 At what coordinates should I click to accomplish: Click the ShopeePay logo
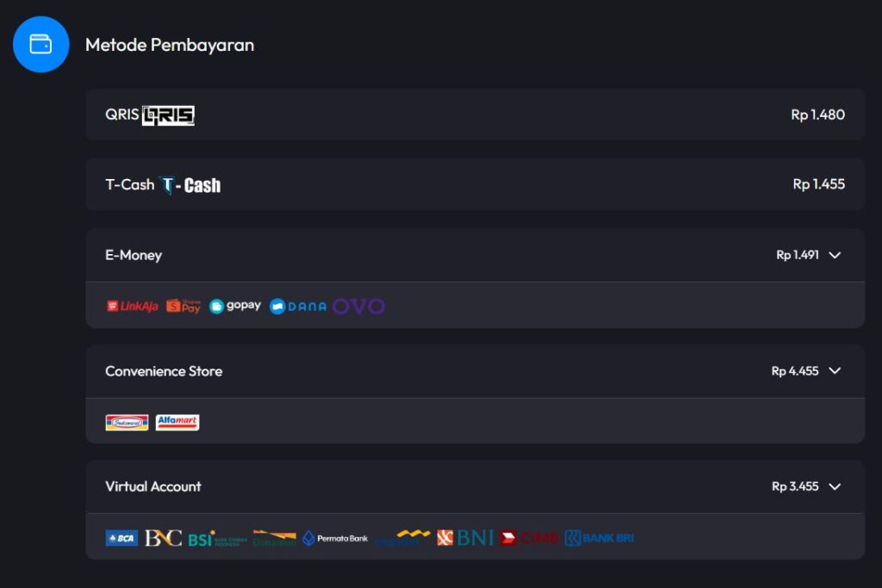pyautogui.click(x=183, y=306)
